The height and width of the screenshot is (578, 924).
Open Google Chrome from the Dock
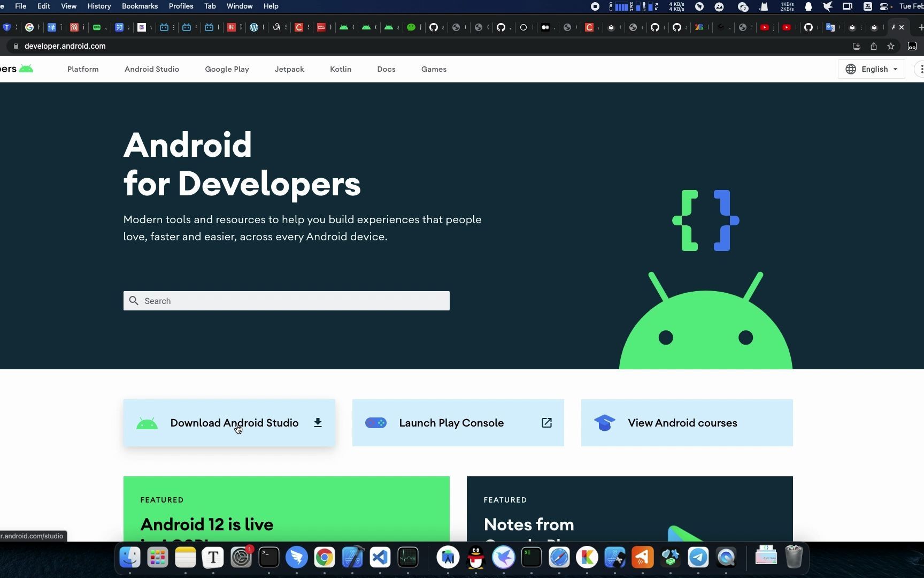tap(325, 558)
